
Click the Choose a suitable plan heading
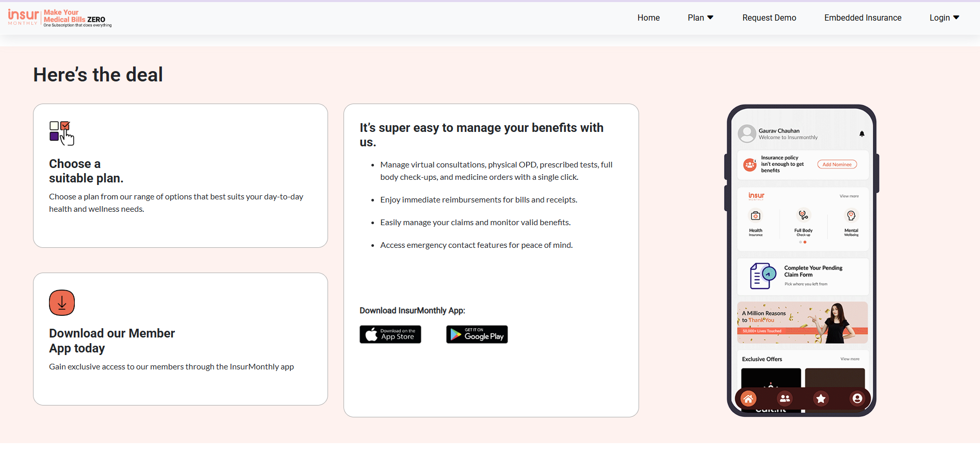86,171
